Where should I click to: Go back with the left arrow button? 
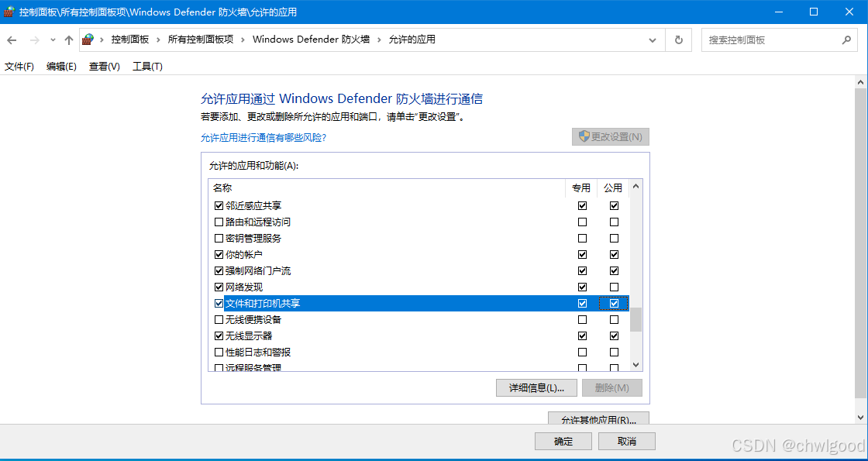pyautogui.click(x=12, y=40)
